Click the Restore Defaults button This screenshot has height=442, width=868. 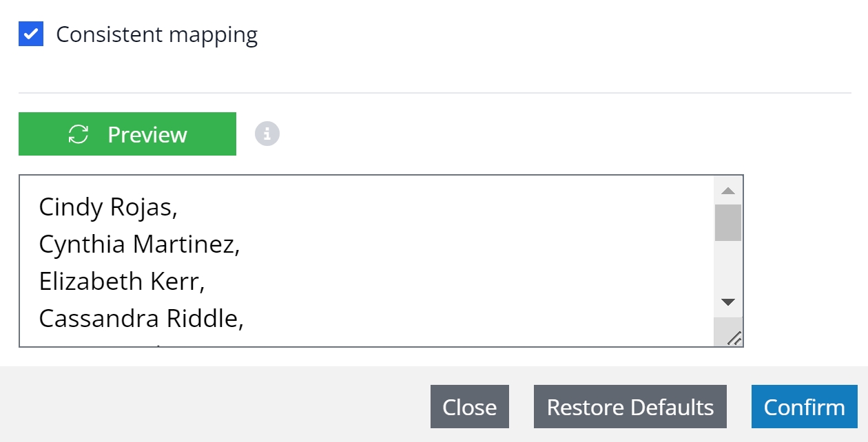[630, 407]
